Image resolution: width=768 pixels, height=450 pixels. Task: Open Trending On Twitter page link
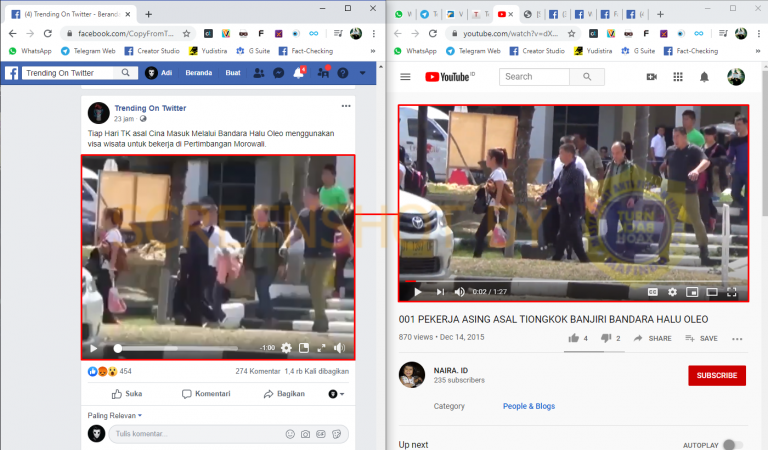pyautogui.click(x=150, y=108)
